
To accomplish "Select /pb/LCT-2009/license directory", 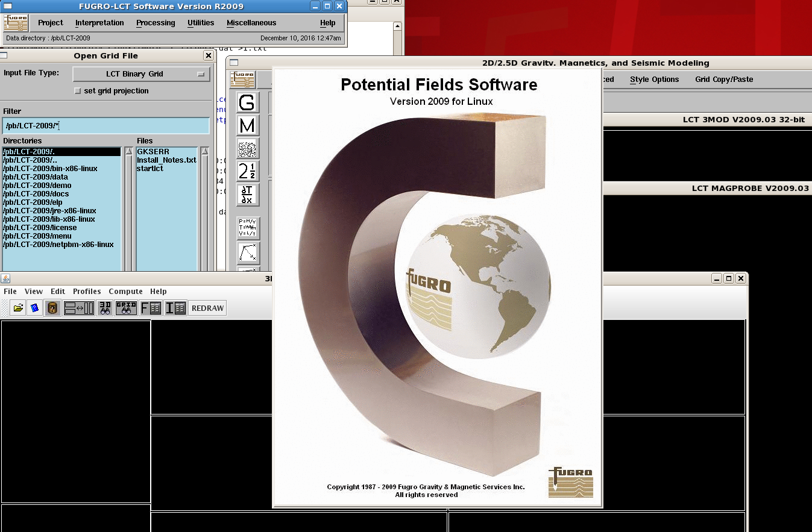I will tap(61, 228).
